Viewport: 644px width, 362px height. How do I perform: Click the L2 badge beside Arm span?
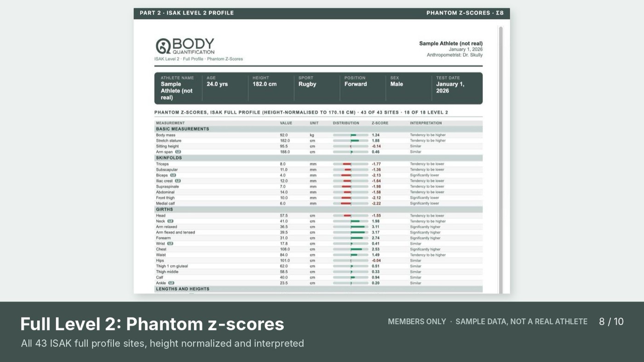(178, 152)
